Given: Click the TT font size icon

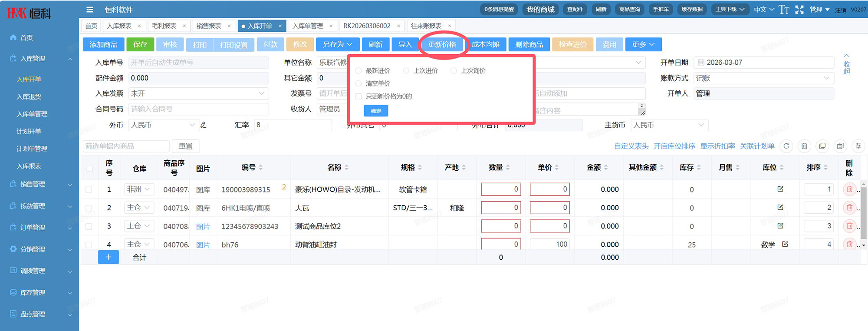Looking at the screenshot, I should pos(784,10).
